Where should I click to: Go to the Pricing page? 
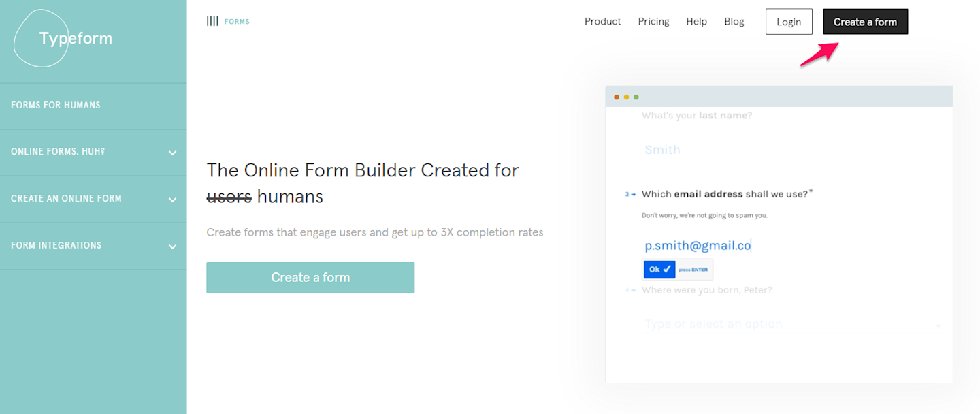(x=653, y=21)
